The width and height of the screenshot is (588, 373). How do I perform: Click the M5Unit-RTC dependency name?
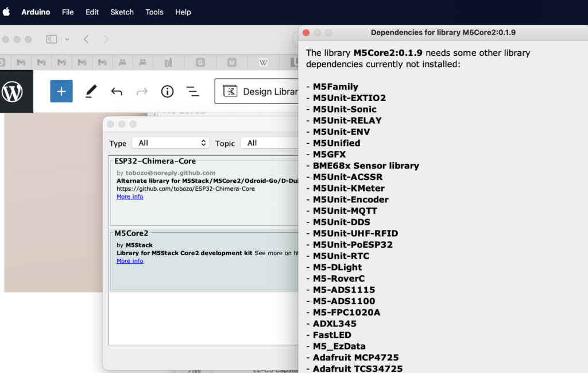[x=341, y=256]
